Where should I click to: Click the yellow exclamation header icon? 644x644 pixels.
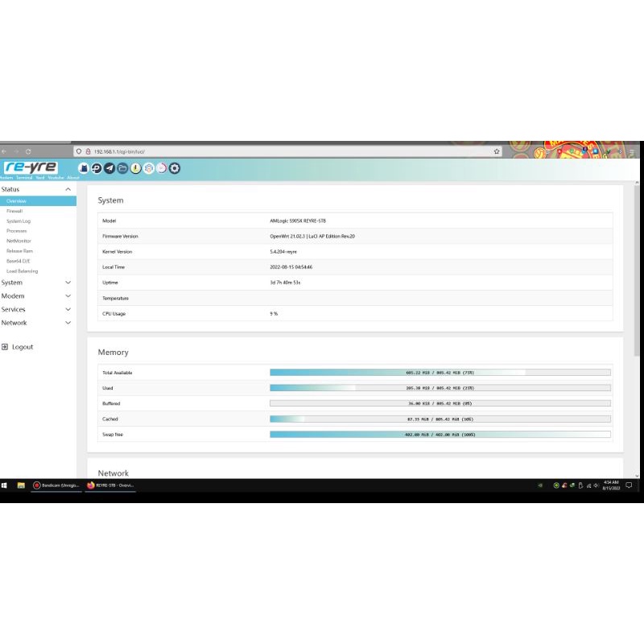click(135, 168)
